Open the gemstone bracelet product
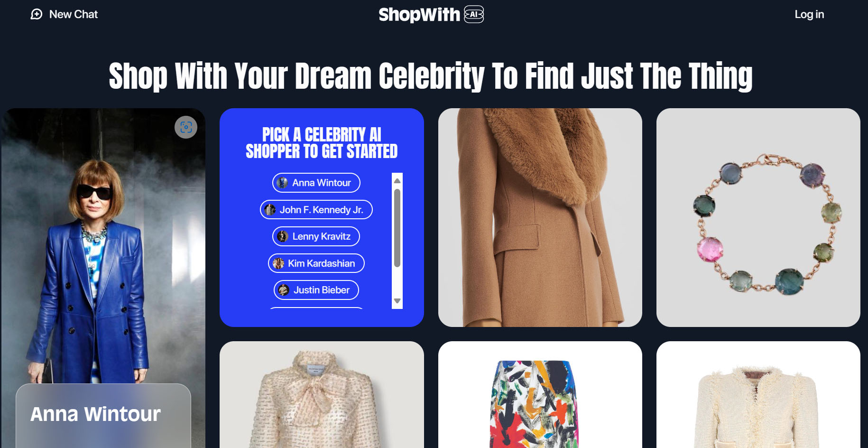The image size is (868, 448). pos(758,217)
